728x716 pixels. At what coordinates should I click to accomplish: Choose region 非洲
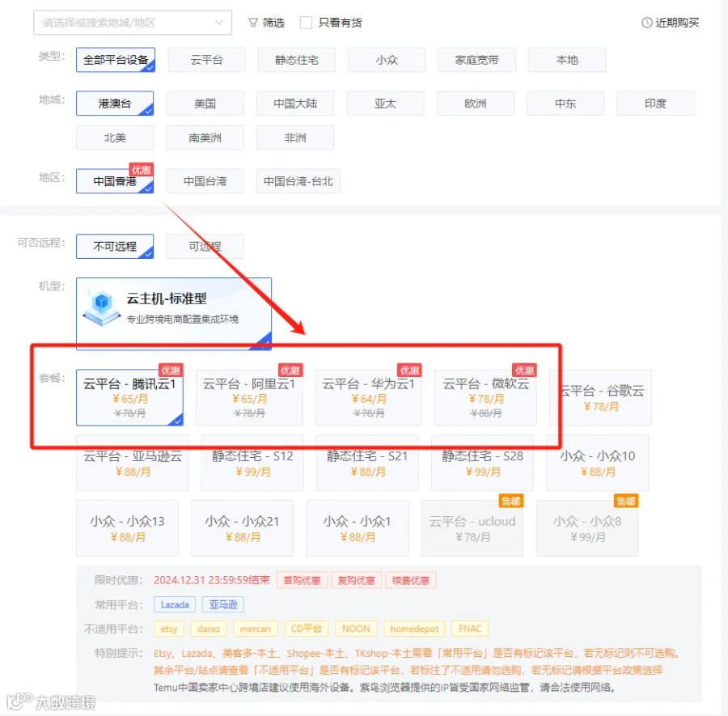[294, 138]
